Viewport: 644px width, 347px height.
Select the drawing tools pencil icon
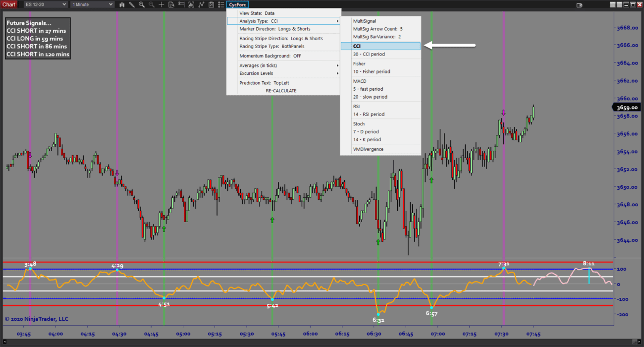pos(132,4)
